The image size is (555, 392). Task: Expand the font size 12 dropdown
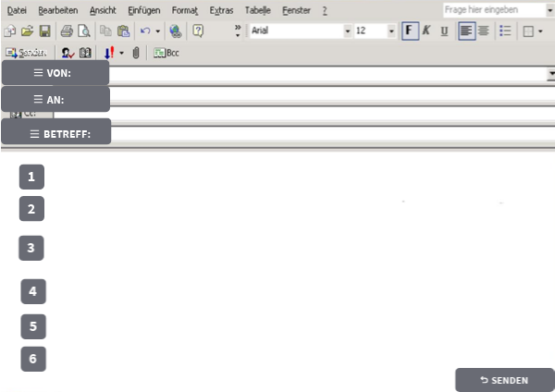pos(391,31)
